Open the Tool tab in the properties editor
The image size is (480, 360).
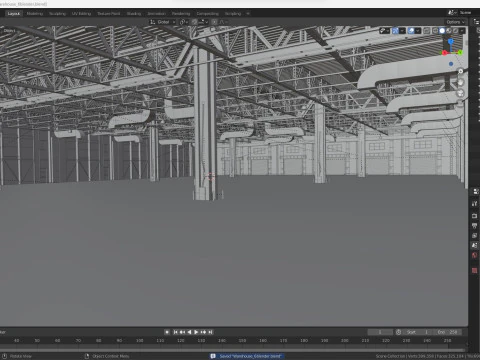click(x=474, y=203)
